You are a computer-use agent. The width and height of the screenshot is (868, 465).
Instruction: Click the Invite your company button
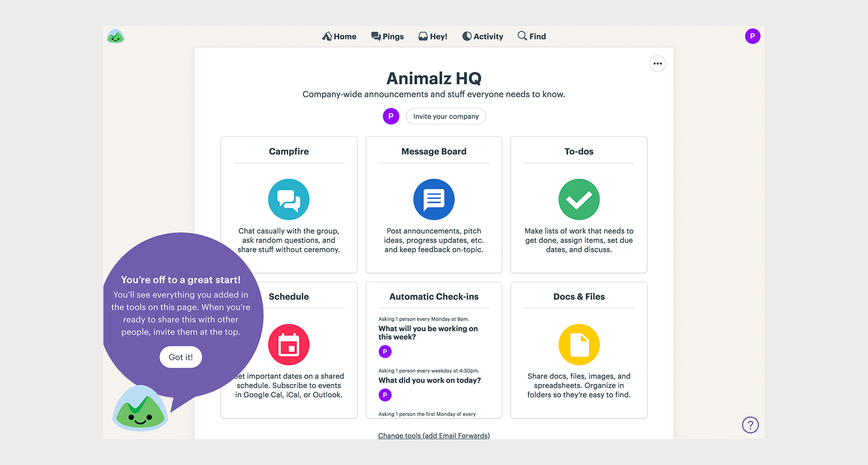(x=446, y=116)
